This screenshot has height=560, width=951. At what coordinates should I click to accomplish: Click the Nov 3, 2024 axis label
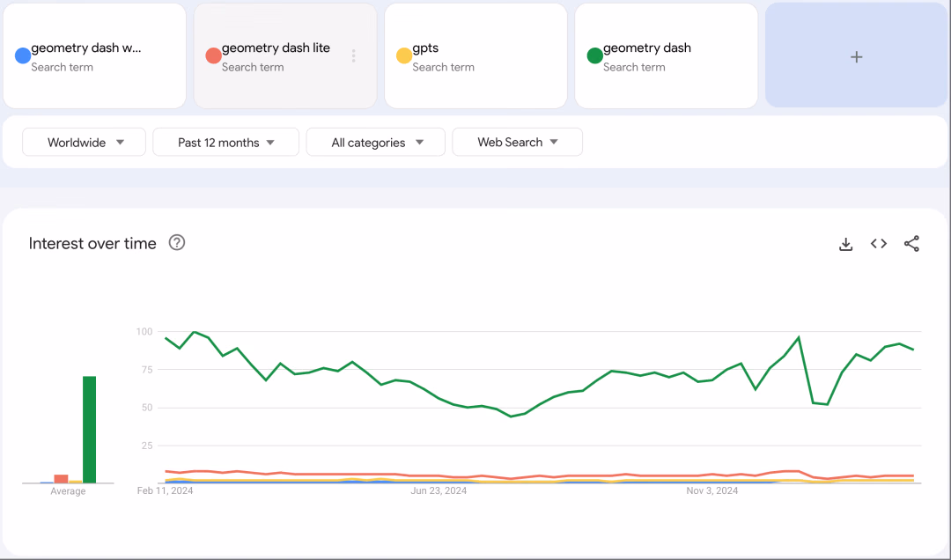pyautogui.click(x=712, y=490)
